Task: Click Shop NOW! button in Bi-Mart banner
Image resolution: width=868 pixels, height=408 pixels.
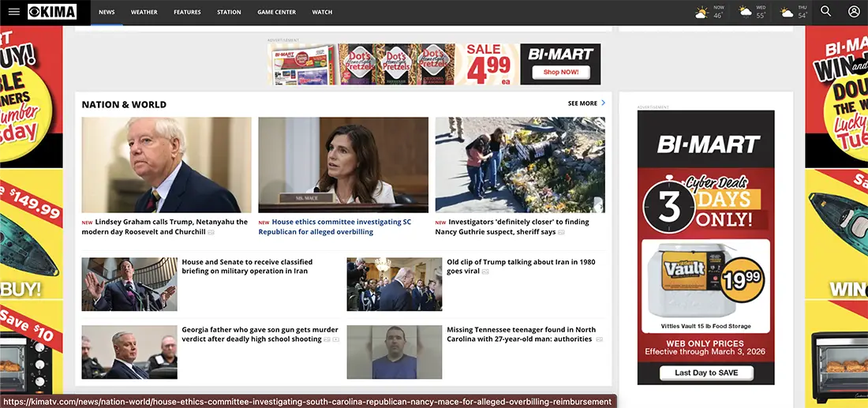Action: click(561, 72)
